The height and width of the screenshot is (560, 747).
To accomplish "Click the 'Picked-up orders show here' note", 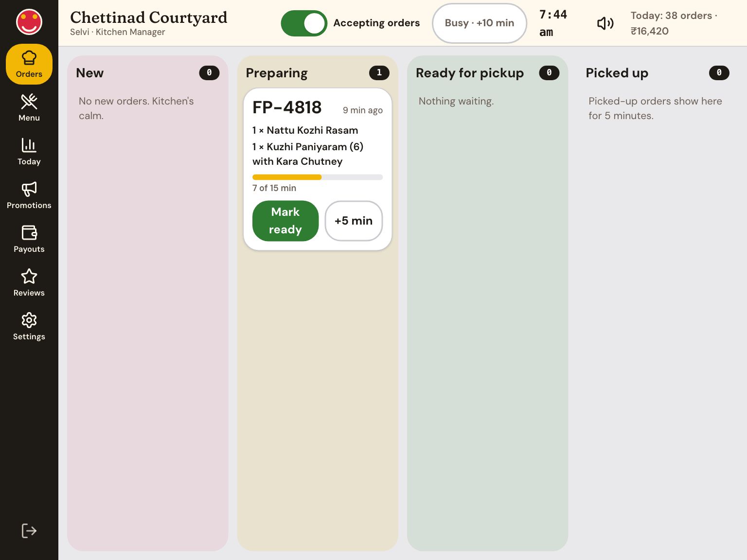I will [655, 108].
